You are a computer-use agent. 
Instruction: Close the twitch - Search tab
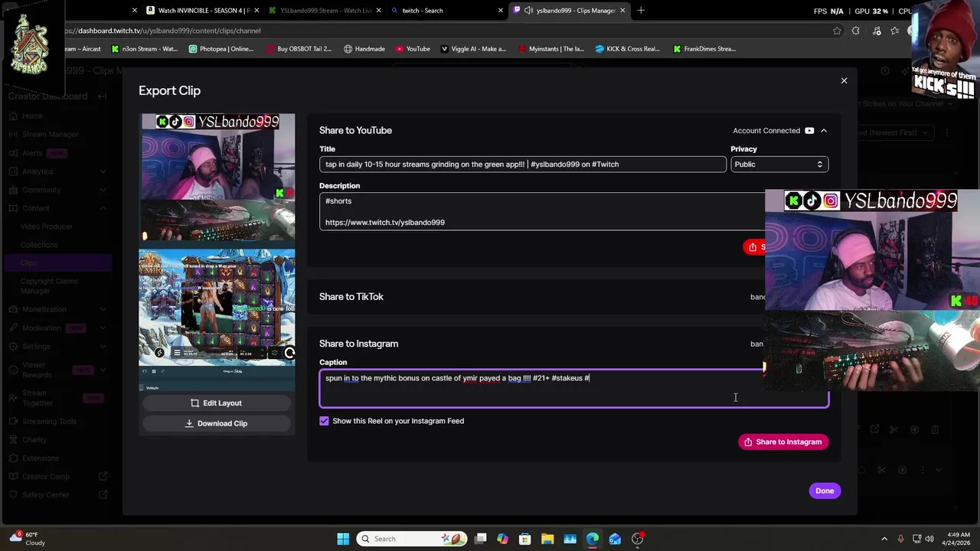point(501,11)
